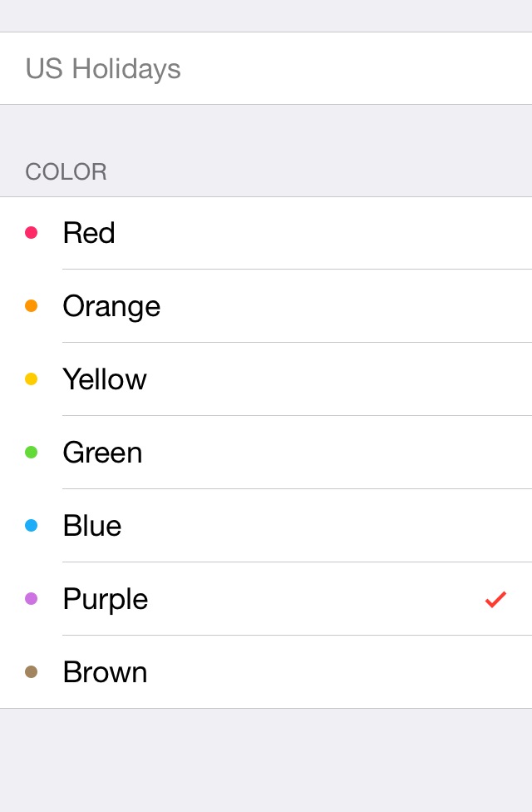Image resolution: width=532 pixels, height=812 pixels.
Task: Tap the Orange color dot
Action: click(x=32, y=306)
